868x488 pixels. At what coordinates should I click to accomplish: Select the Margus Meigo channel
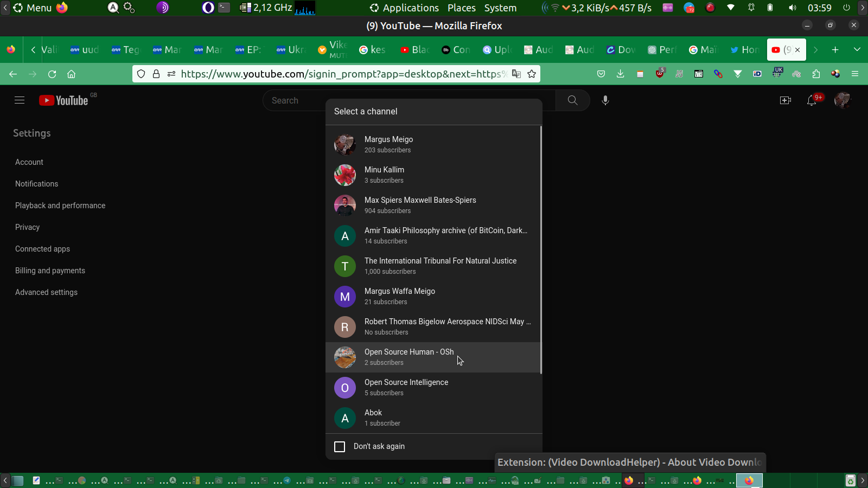(433, 145)
